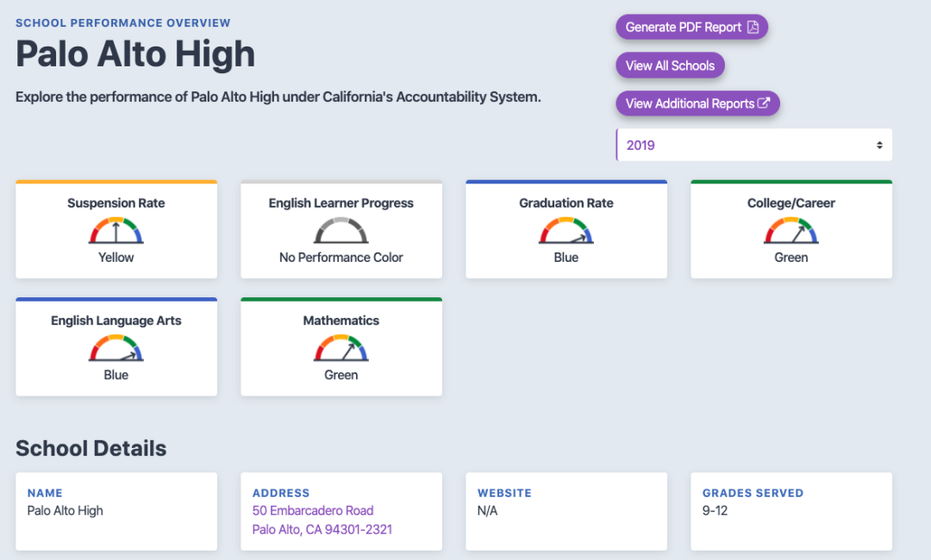Click the Green status under Mathematics
The image size is (931, 560).
[x=341, y=375]
